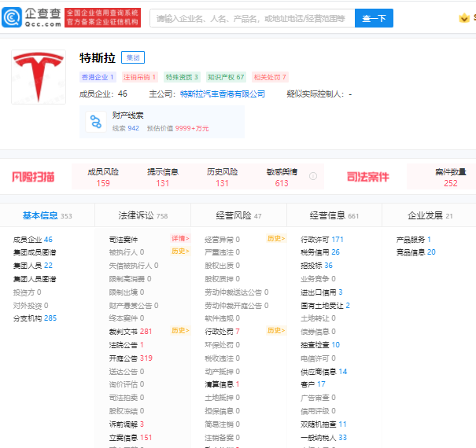The height and width of the screenshot is (448, 476).
Task: Switch to 法律诉讼 tab
Action: [x=143, y=215]
